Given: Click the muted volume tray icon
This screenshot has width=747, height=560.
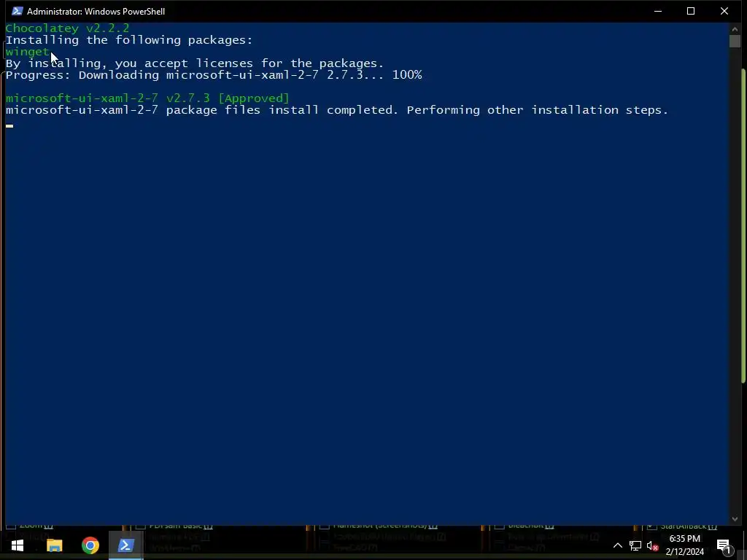Looking at the screenshot, I should click(652, 545).
